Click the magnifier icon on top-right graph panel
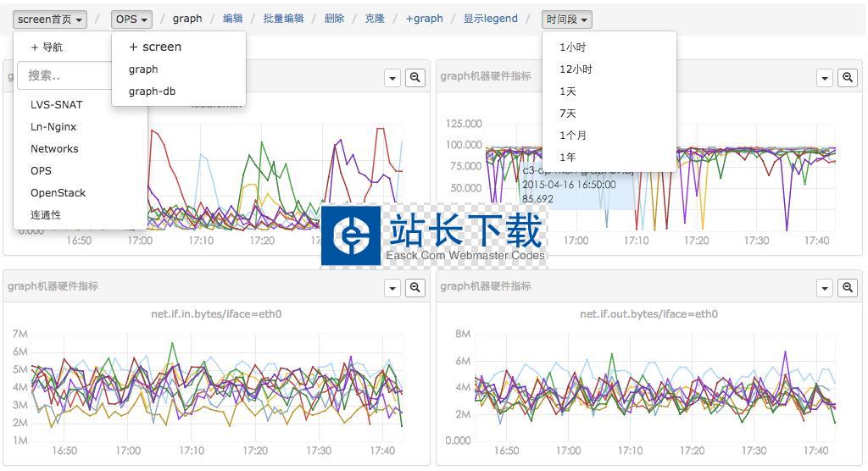The width and height of the screenshot is (868, 471). tap(847, 78)
